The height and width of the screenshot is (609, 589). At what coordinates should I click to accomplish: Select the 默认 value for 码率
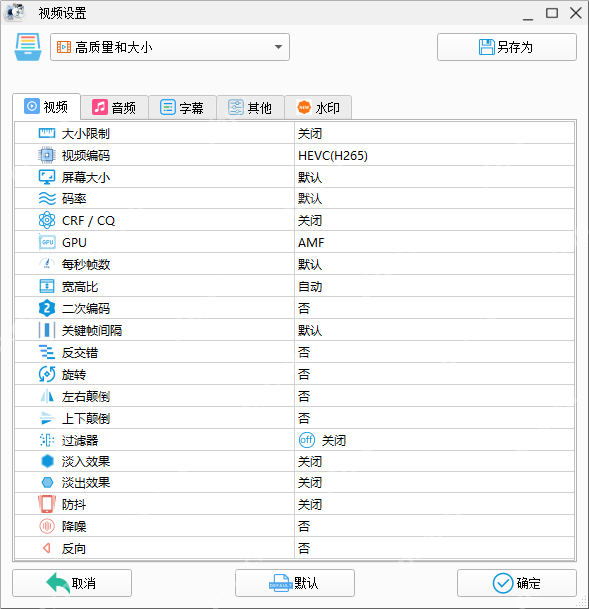pyautogui.click(x=434, y=198)
